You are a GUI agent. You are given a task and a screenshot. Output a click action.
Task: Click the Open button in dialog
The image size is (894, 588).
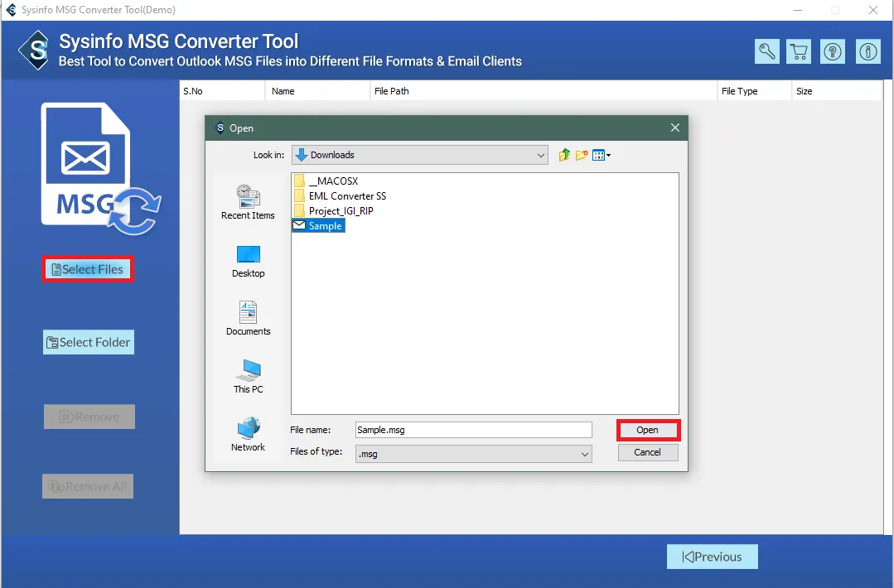coord(647,430)
